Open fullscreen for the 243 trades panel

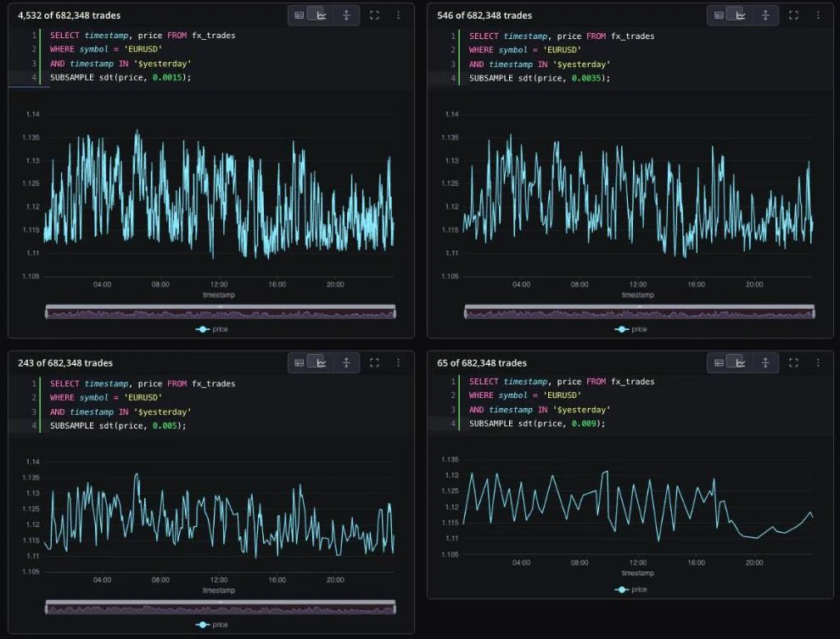[x=374, y=362]
